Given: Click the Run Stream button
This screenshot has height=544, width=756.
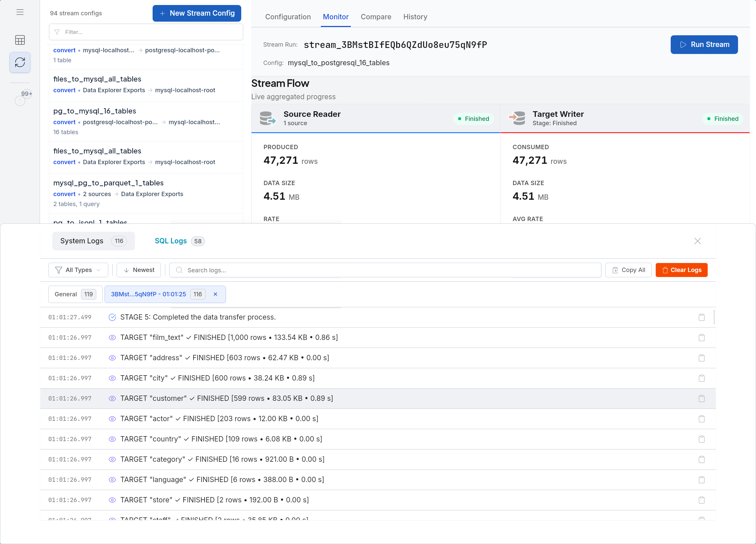Looking at the screenshot, I should (704, 45).
